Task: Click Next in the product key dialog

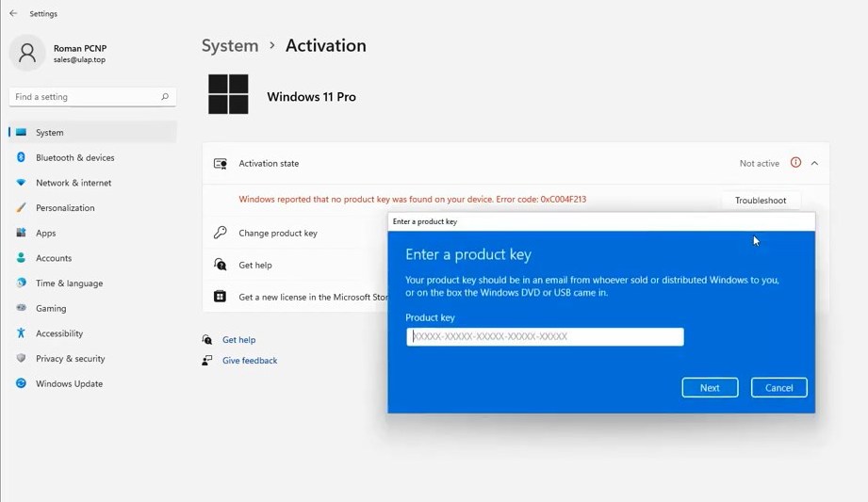Action: pos(710,387)
